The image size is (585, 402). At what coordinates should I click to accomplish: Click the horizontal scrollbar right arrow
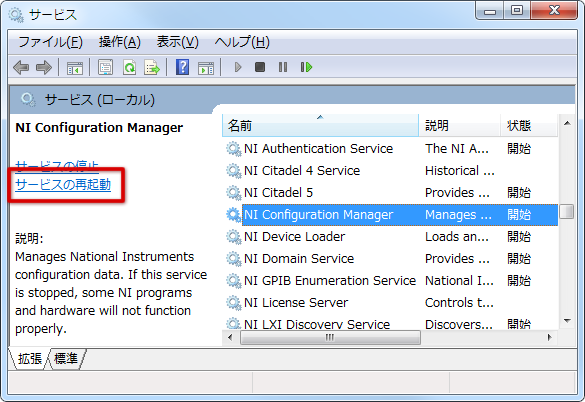(x=549, y=337)
